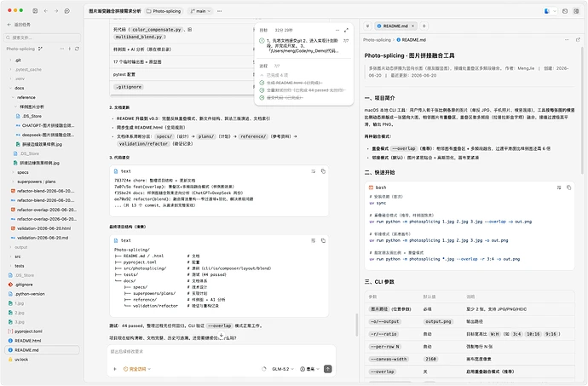Open the GLM-5.2 model dropdown
Viewport: 588px width, 386px height.
coord(283,369)
